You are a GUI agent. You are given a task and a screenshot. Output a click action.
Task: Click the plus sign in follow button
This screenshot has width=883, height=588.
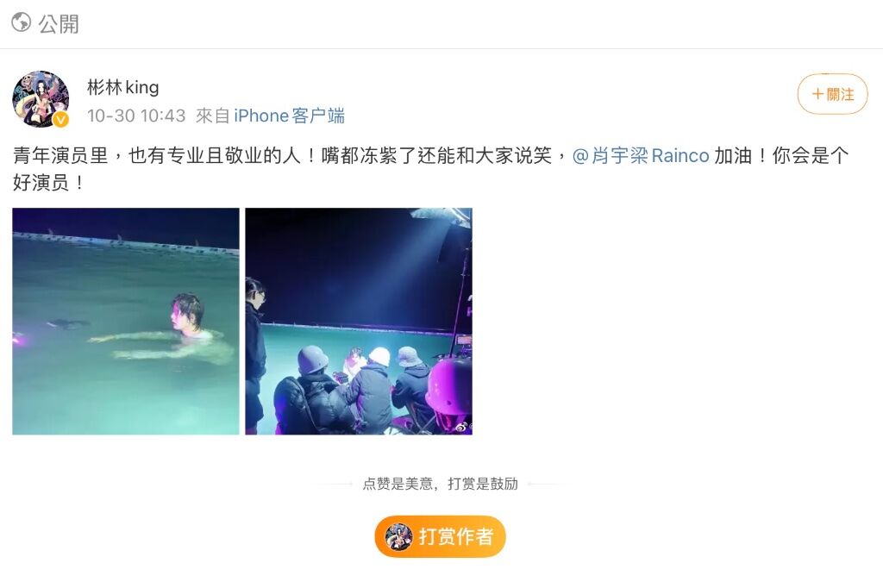[x=817, y=94]
